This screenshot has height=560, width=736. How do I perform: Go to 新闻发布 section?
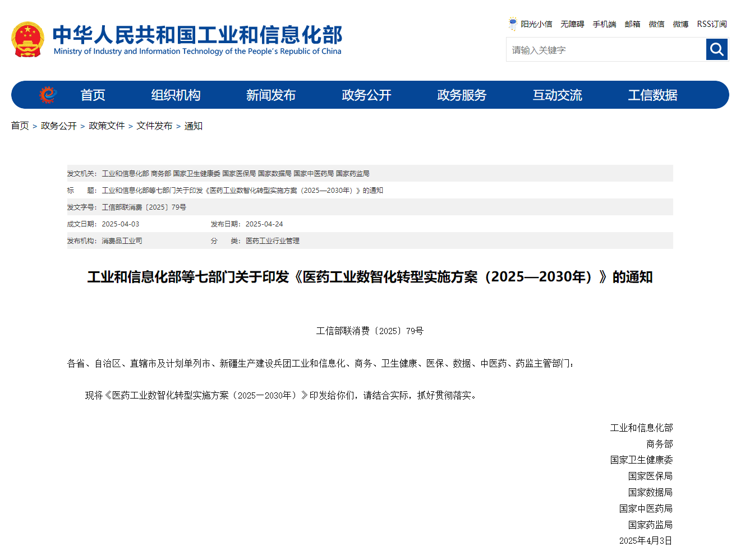click(271, 95)
